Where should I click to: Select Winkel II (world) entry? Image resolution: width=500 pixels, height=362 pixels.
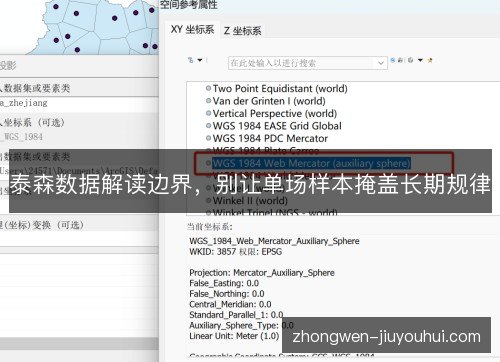[x=250, y=201]
